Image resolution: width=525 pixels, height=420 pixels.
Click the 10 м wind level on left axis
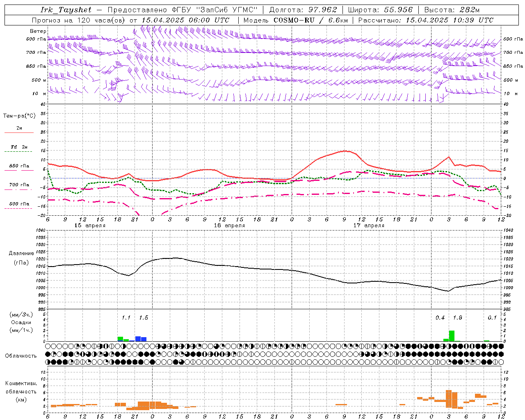[x=39, y=94]
